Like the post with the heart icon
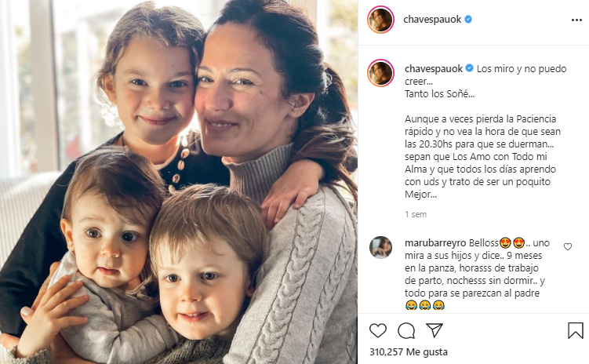 [x=377, y=330]
